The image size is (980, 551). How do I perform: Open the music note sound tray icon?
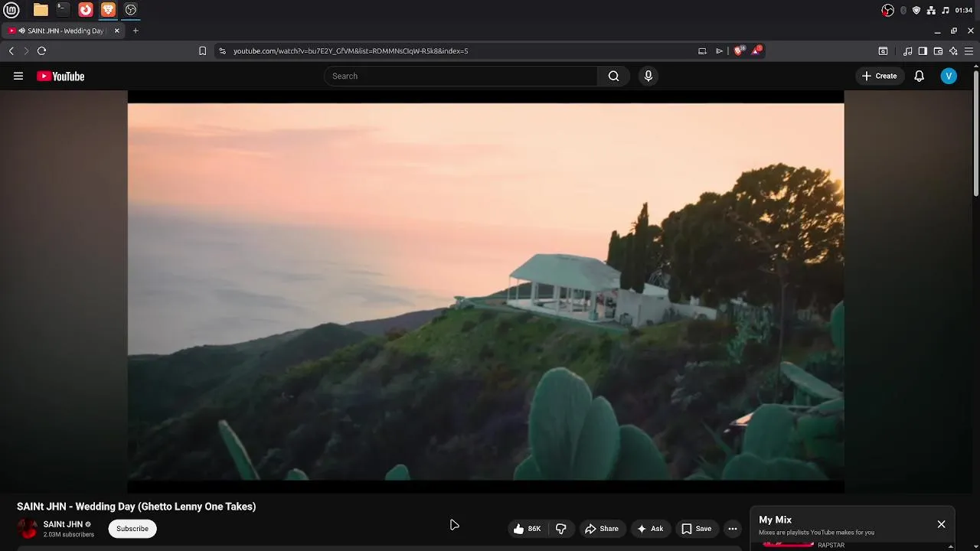(x=946, y=10)
